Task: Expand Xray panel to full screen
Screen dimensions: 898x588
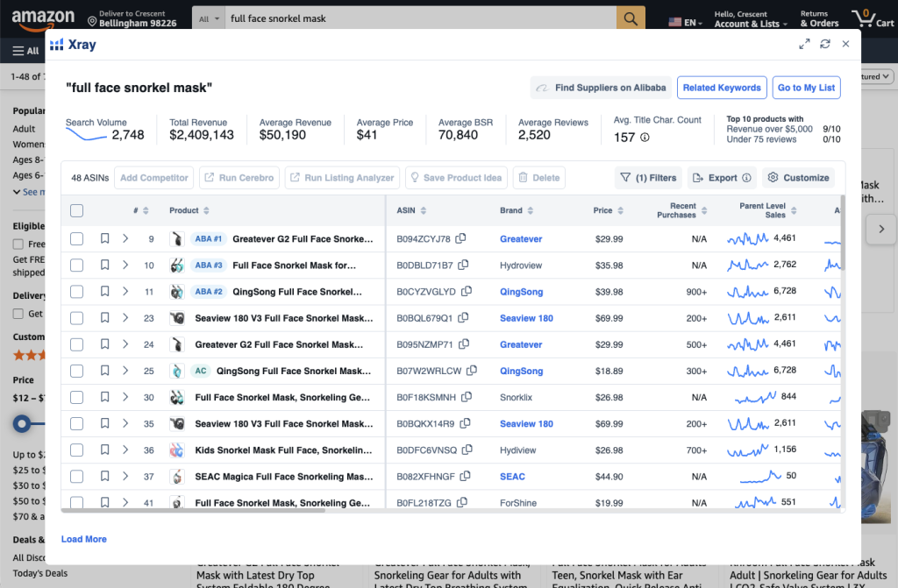Action: (804, 44)
